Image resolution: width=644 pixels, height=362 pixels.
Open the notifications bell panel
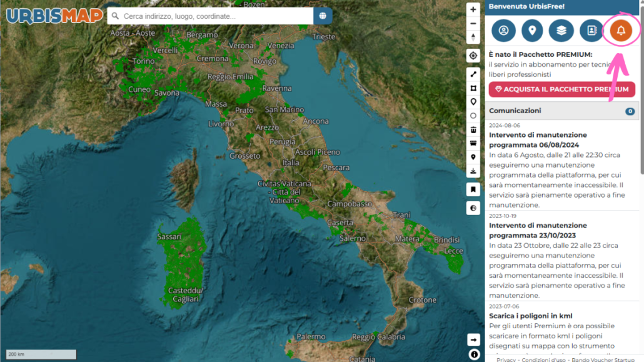(x=621, y=31)
